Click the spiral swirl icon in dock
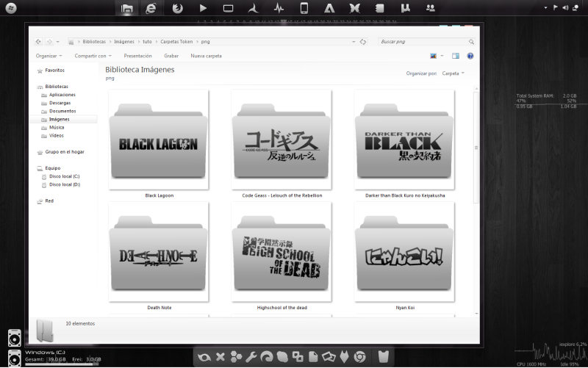This screenshot has width=588, height=368. [267, 357]
